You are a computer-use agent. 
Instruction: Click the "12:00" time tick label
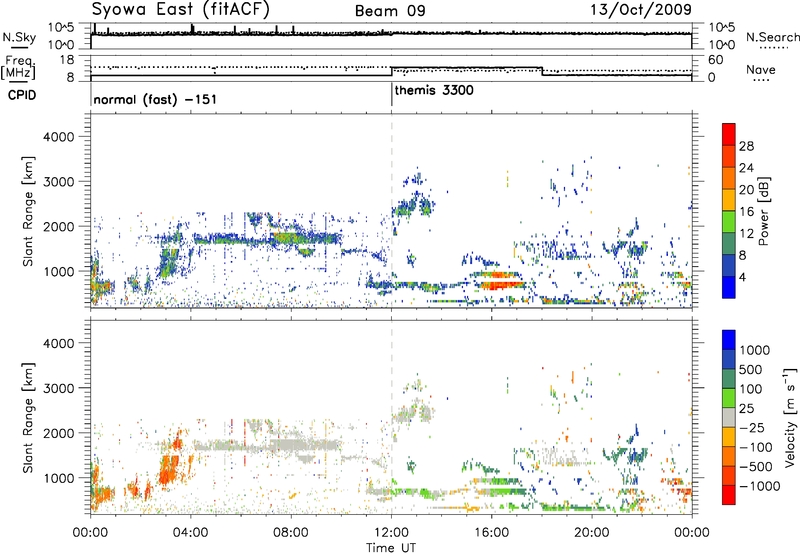pyautogui.click(x=391, y=533)
